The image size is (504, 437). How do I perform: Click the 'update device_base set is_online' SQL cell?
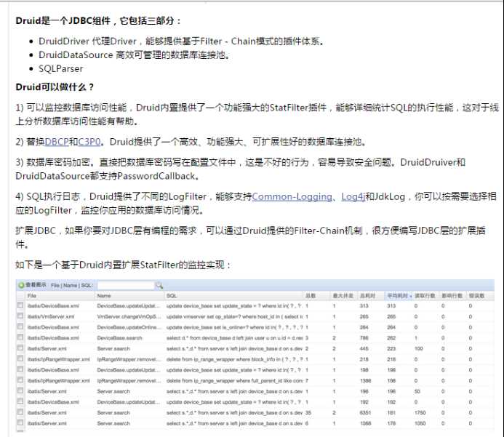tap(234, 327)
